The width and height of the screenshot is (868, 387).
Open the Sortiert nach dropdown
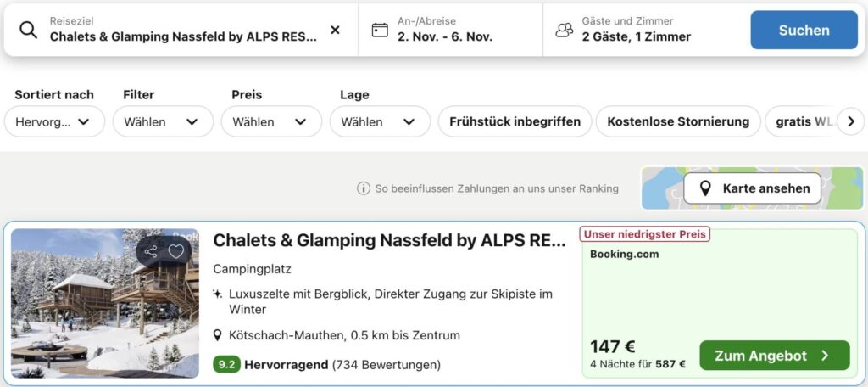[x=54, y=121]
